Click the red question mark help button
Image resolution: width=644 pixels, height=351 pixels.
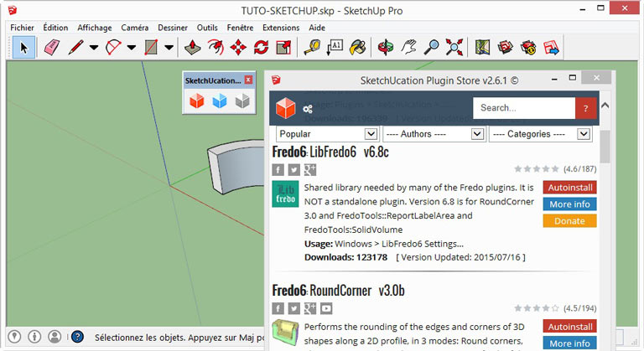[x=585, y=108]
